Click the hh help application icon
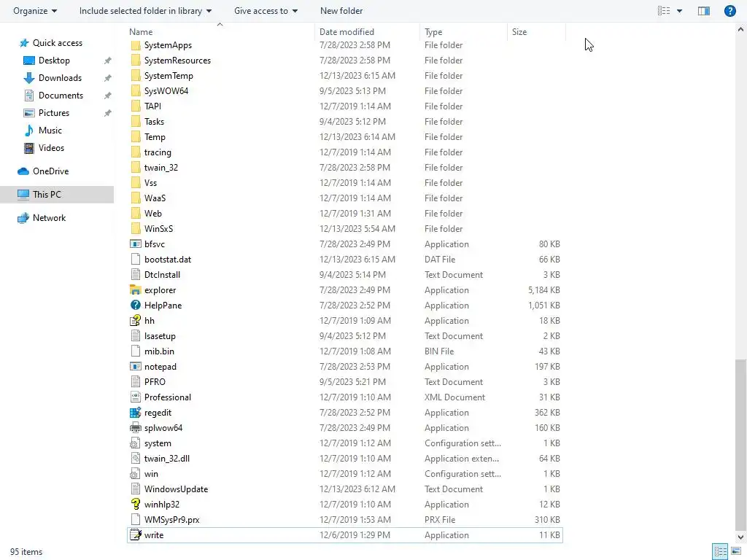 pos(135,321)
